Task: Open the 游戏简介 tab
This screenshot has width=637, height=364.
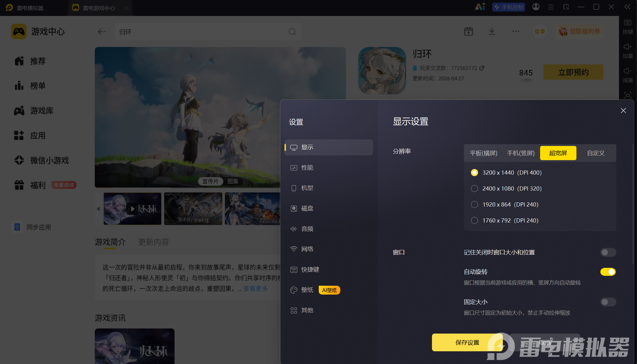Action: coord(110,242)
